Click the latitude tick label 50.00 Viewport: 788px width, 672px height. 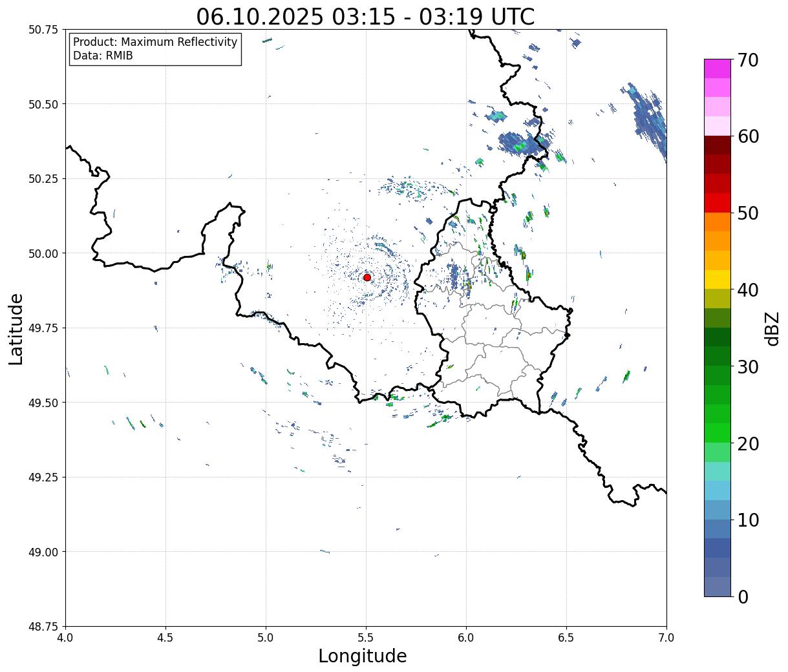tap(43, 253)
